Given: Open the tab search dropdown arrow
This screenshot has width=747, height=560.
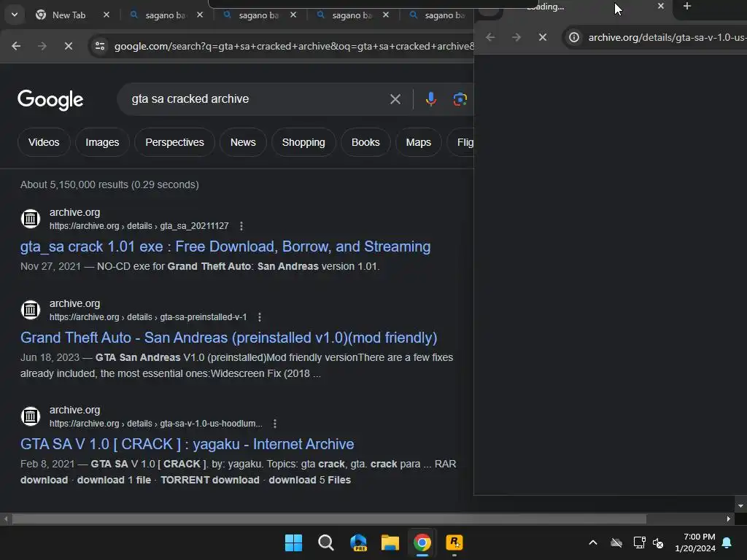Looking at the screenshot, I should point(15,15).
